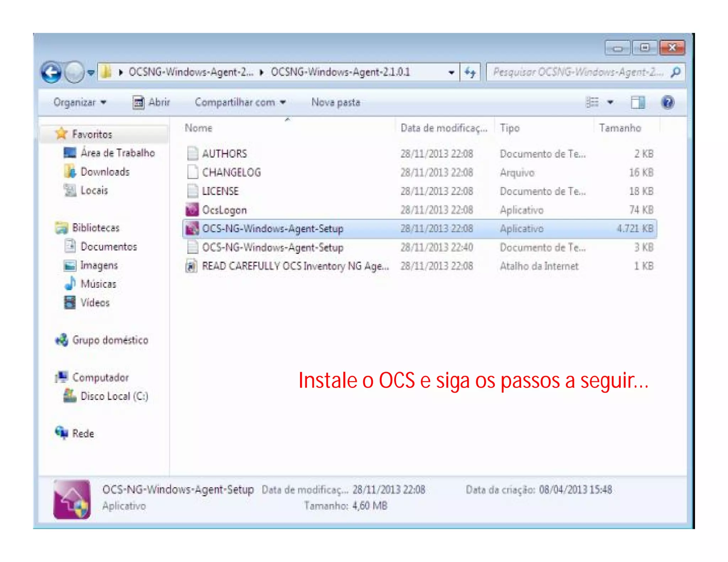Open Área de Trabalho in sidebar
The width and height of the screenshot is (728, 562).
pyautogui.click(x=118, y=153)
